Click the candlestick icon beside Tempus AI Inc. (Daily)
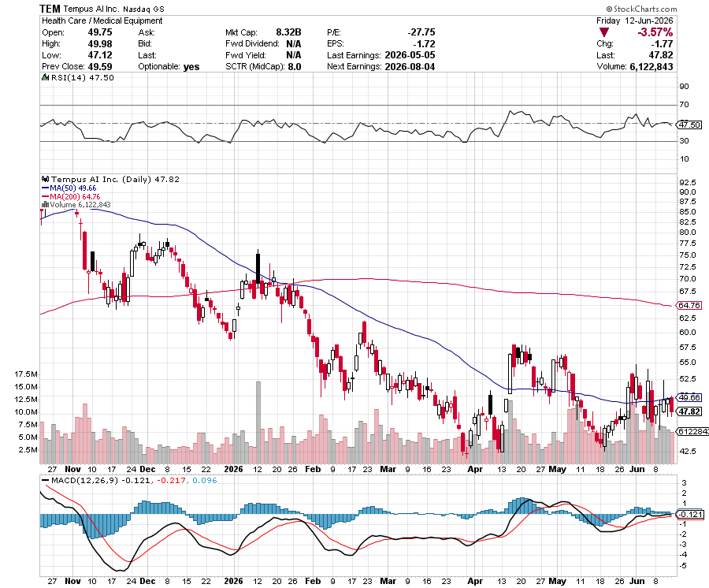Viewport: 709px width, 588px height. coord(45,179)
